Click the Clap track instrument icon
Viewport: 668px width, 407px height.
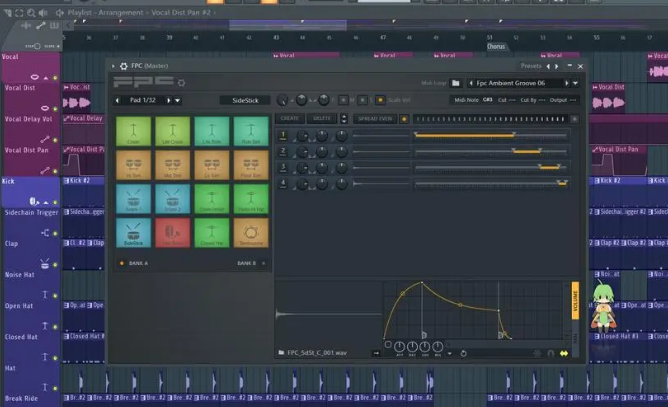tap(45, 264)
